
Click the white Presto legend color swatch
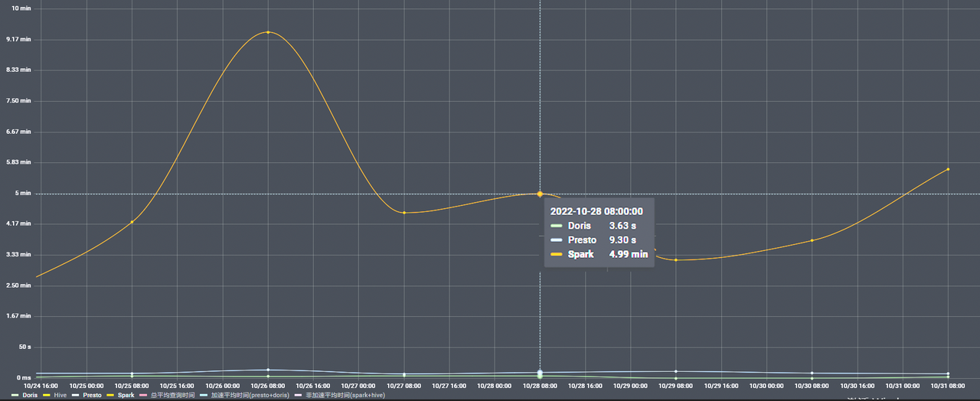[76, 395]
